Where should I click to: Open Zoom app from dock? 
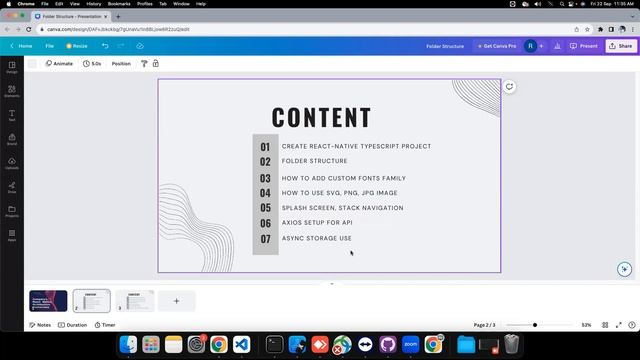click(x=410, y=344)
